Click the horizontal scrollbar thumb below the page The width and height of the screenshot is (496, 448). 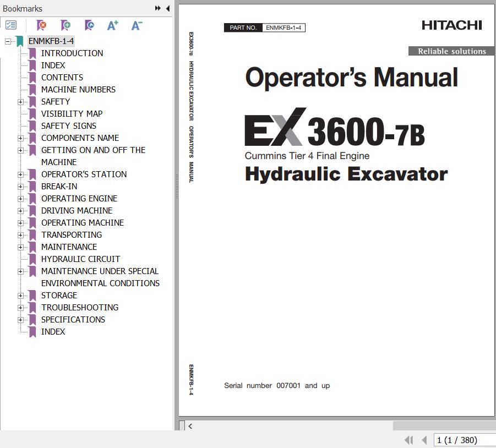click(444, 425)
